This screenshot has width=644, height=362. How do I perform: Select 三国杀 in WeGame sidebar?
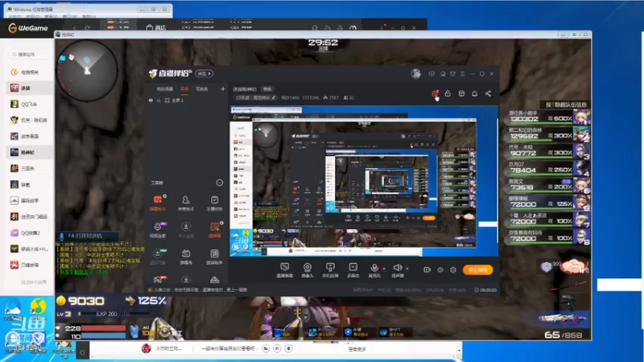click(30, 168)
